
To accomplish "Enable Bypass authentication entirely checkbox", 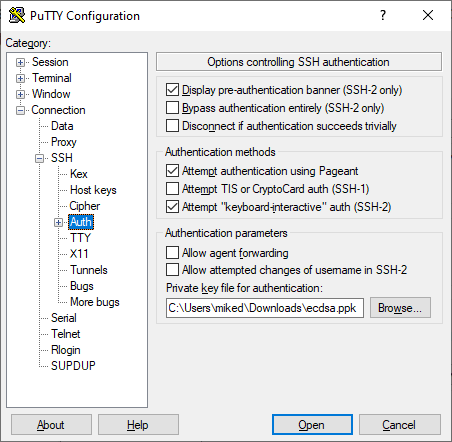I will tap(172, 108).
